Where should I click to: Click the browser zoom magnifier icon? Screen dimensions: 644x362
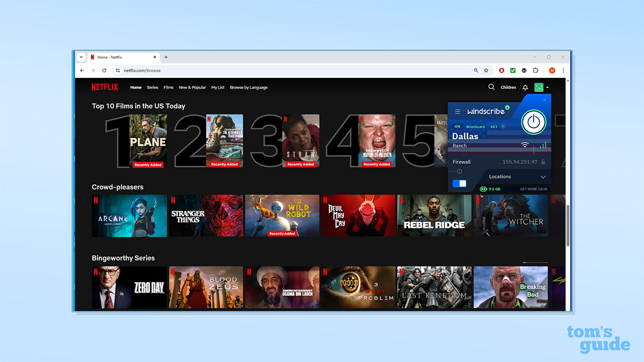(x=476, y=70)
